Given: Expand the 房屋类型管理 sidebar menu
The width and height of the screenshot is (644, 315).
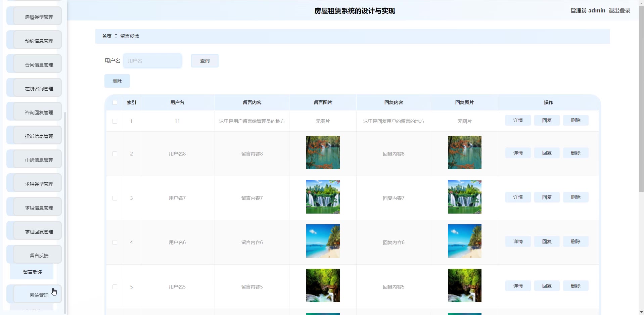Looking at the screenshot, I should point(39,17).
